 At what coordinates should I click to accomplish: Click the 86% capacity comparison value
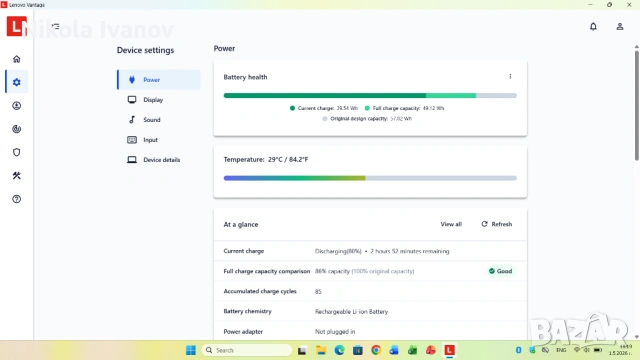pos(333,271)
